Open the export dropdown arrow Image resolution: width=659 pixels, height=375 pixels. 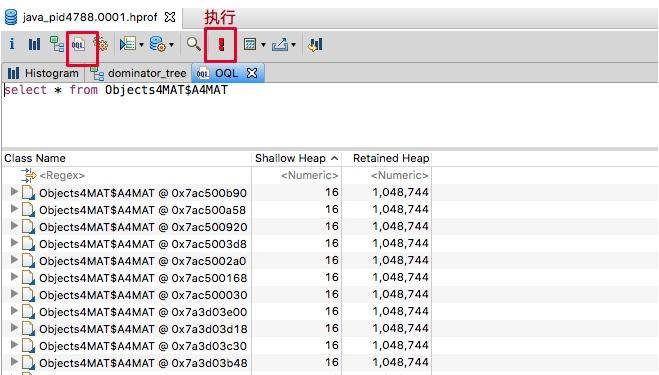pos(293,45)
